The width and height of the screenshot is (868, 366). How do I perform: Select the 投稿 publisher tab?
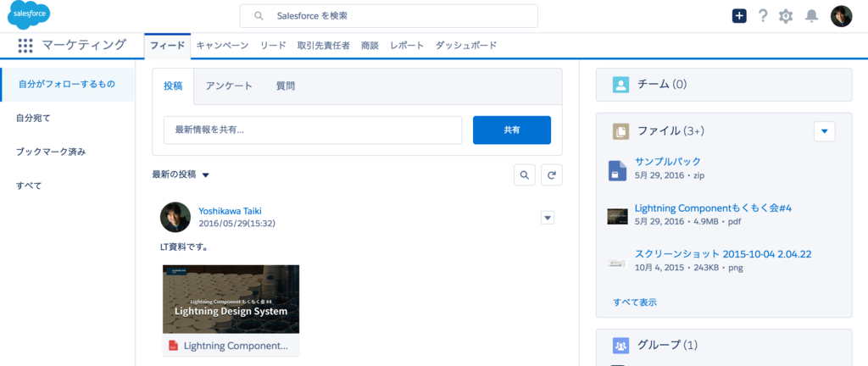coord(173,86)
